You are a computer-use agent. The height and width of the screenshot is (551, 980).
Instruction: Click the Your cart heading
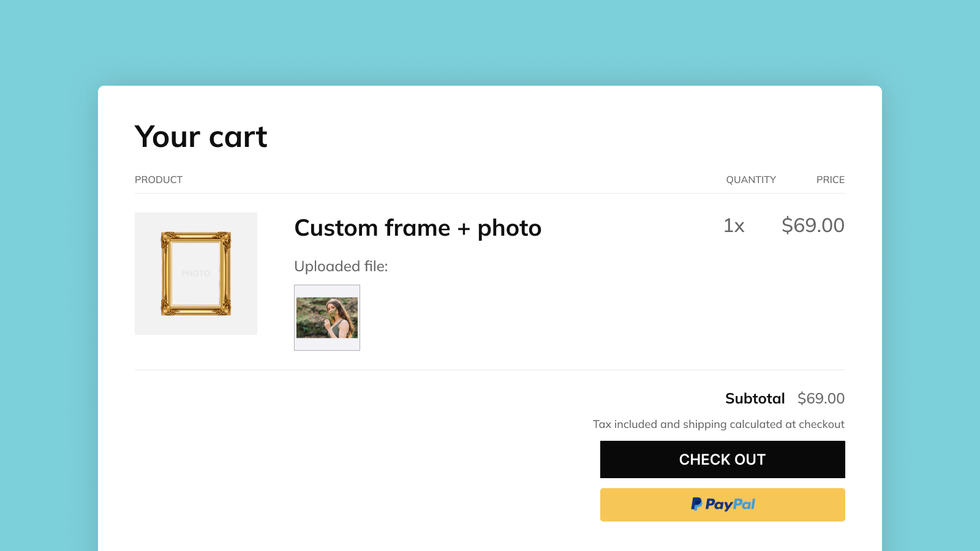pyautogui.click(x=201, y=136)
